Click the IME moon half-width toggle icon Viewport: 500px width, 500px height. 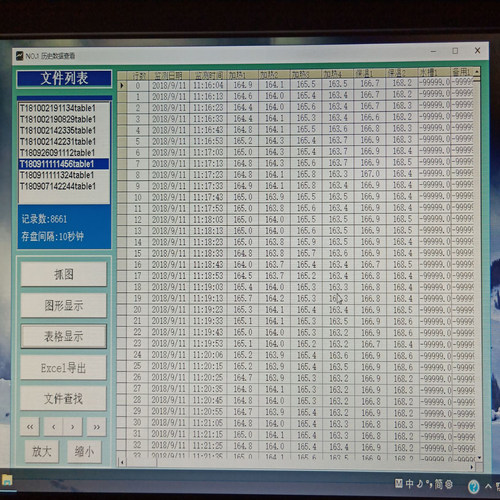[x=420, y=483]
